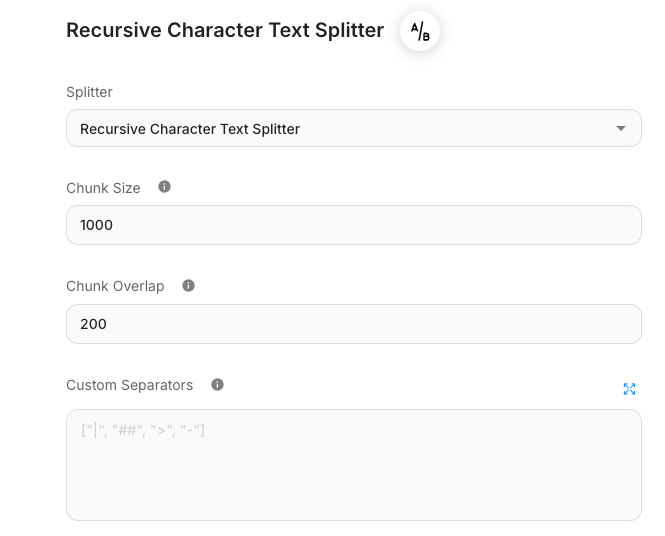The height and width of the screenshot is (536, 665).
Task: Click the Custom Separators label
Action: point(129,385)
